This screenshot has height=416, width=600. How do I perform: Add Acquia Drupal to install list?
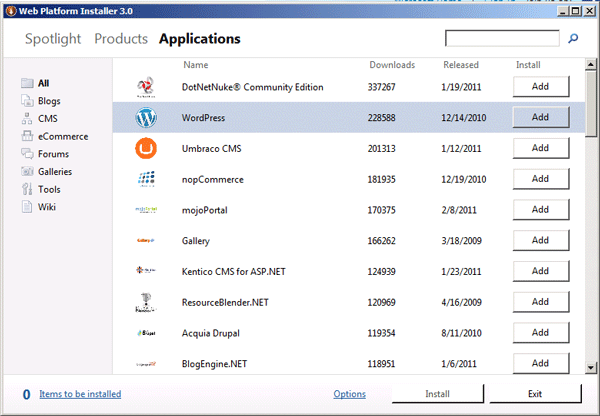tap(541, 332)
